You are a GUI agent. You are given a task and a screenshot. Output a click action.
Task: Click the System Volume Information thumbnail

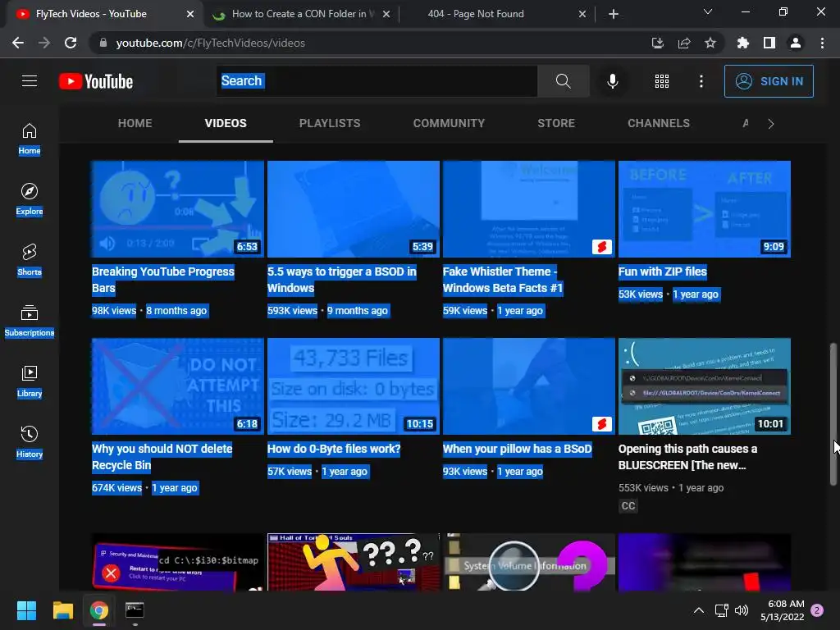point(529,562)
